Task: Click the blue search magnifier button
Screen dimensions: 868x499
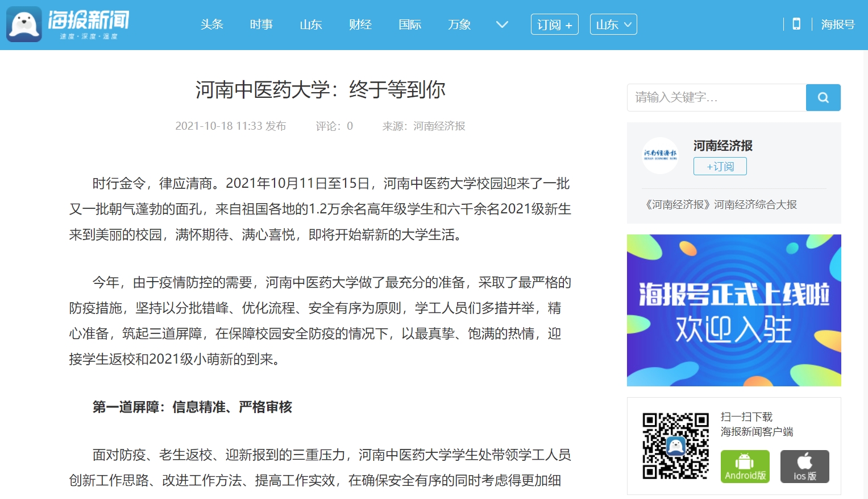Action: click(x=823, y=97)
